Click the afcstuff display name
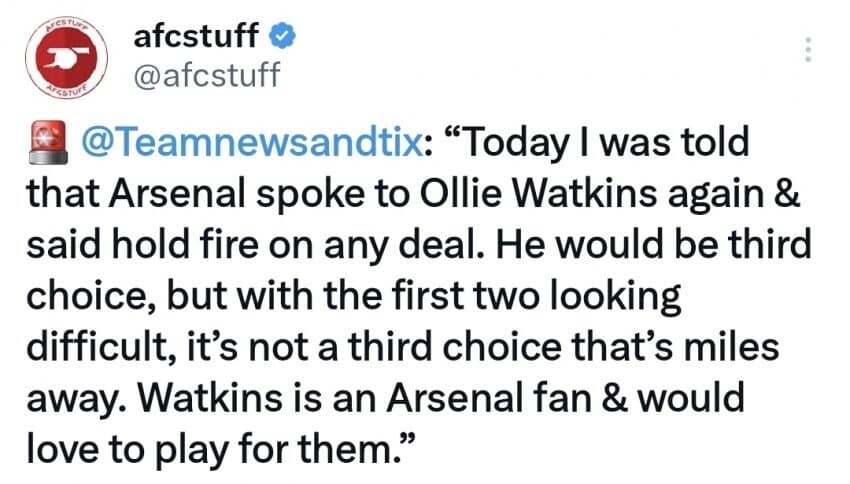 click(x=196, y=36)
